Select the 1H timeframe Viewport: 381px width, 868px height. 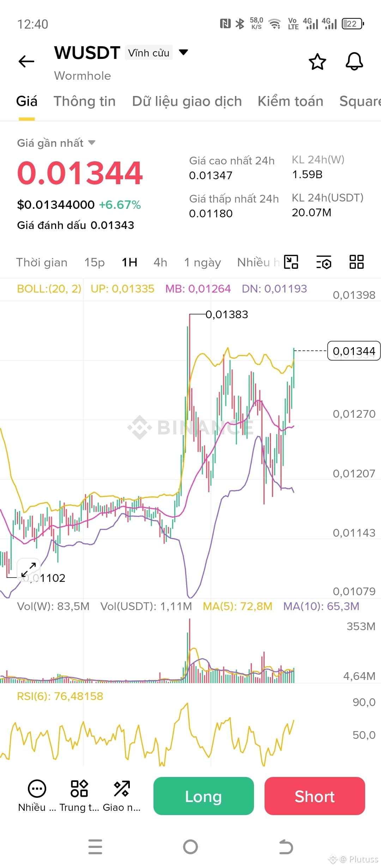coord(129,263)
